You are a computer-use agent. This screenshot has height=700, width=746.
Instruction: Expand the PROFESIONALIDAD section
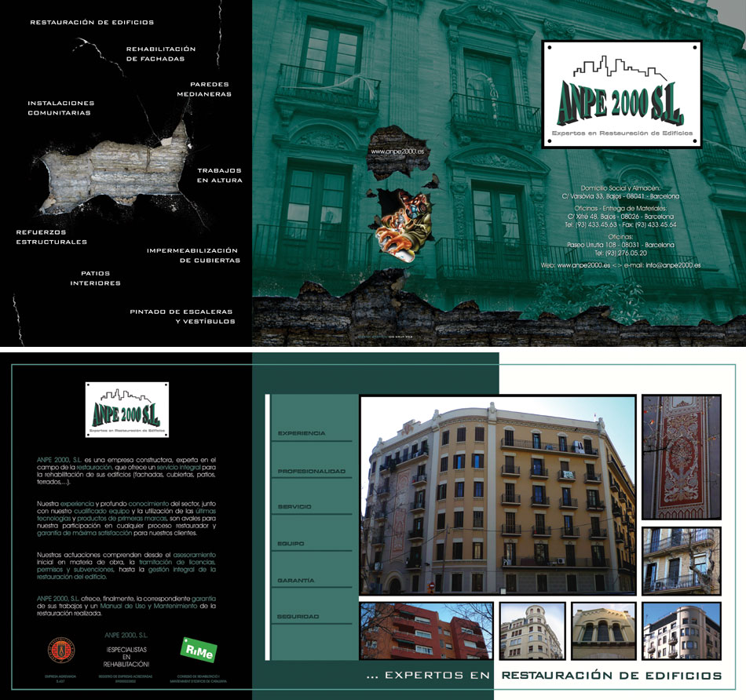tap(311, 469)
